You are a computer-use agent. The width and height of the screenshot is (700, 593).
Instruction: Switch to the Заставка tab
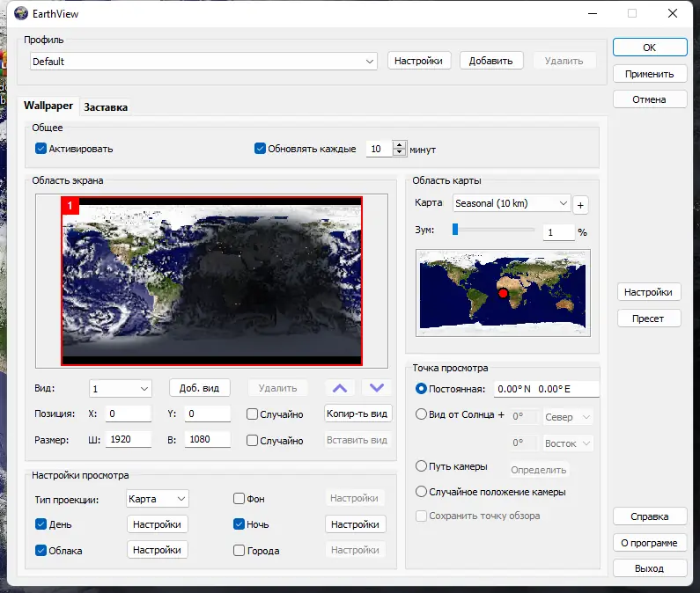coord(106,107)
